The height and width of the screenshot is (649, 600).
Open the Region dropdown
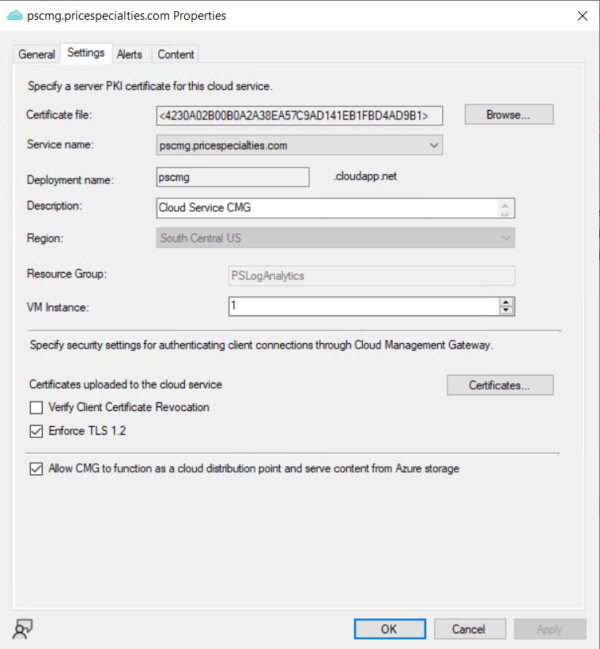pos(335,238)
